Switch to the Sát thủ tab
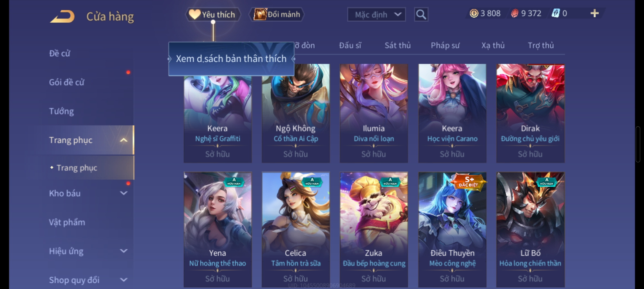644x289 pixels. [397, 45]
